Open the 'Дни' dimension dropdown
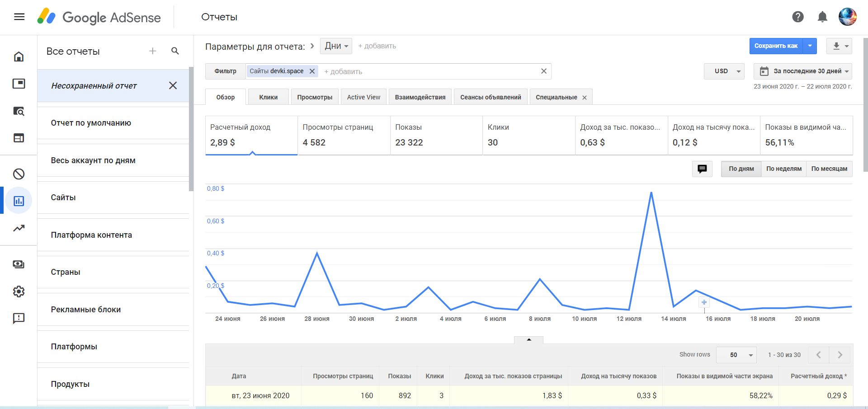 336,46
